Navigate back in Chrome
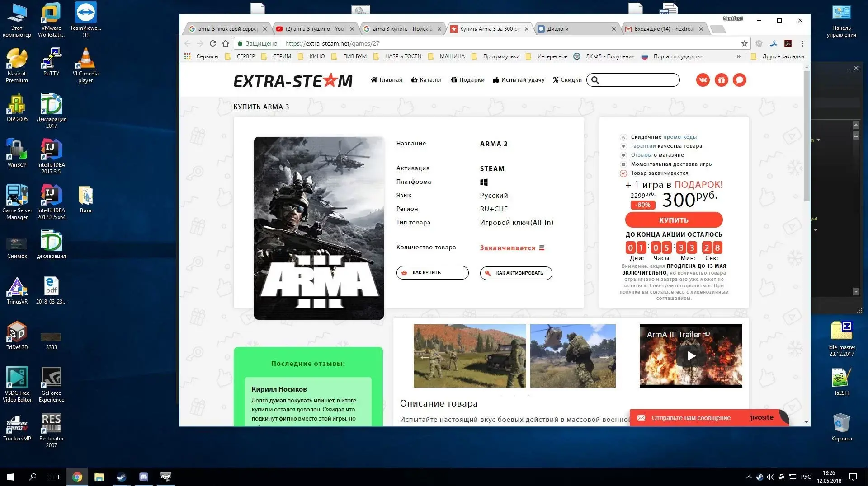 point(188,43)
